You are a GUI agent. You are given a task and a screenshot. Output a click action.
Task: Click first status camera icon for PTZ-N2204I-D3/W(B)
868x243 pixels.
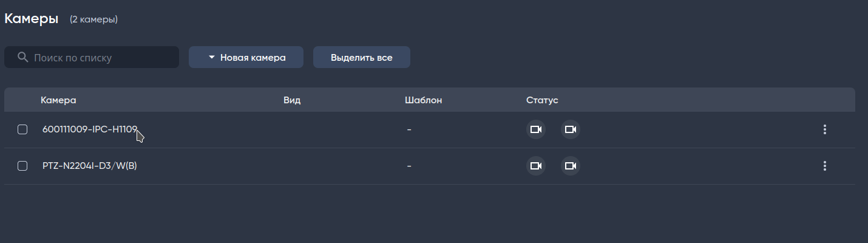point(535,166)
